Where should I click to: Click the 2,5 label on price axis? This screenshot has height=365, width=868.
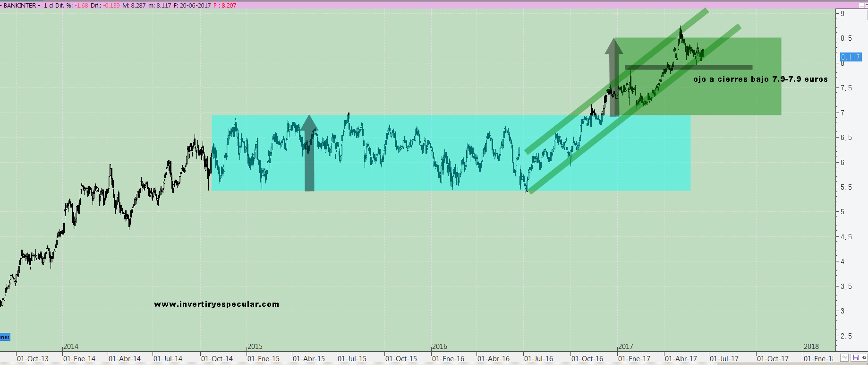pos(846,336)
